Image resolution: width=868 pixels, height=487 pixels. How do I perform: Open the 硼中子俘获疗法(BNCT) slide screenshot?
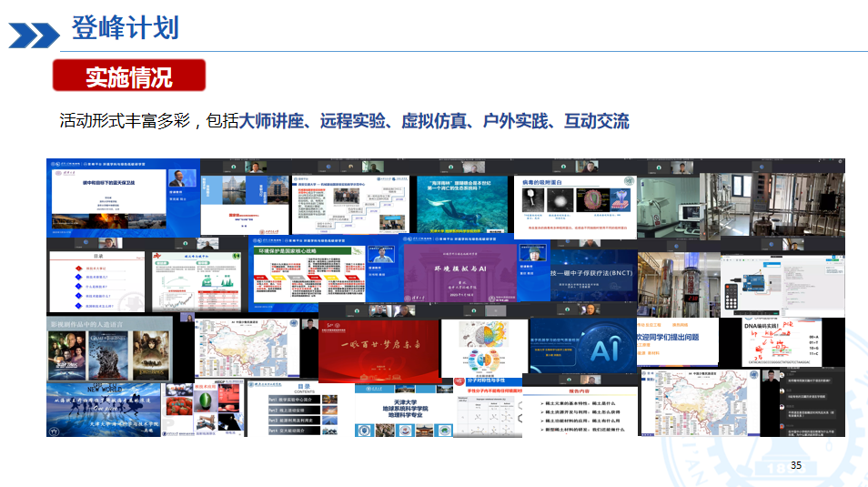[x=594, y=275]
